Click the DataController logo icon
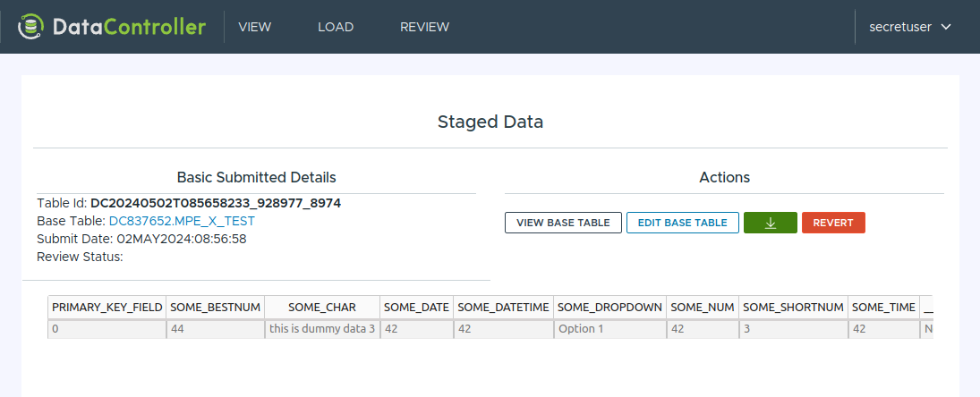The height and width of the screenshot is (397, 980). click(31, 27)
